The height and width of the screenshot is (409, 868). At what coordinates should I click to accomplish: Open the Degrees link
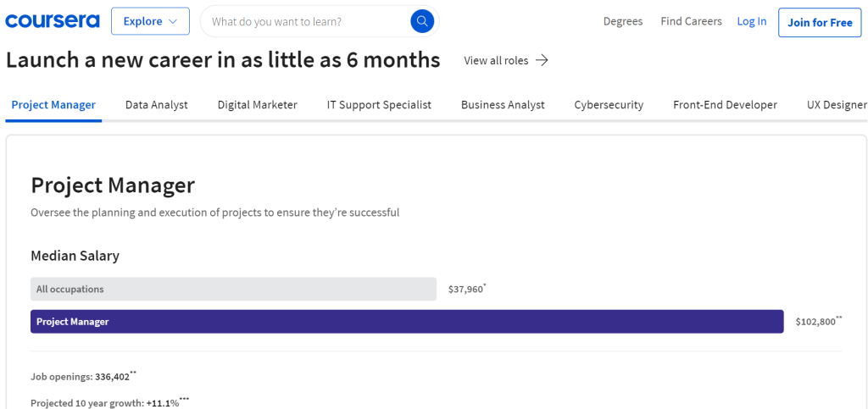point(623,21)
